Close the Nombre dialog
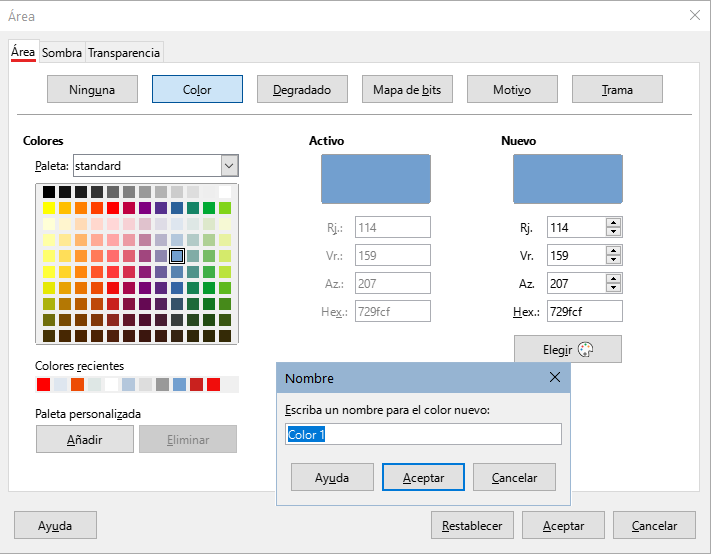The image size is (711, 555). point(555,377)
